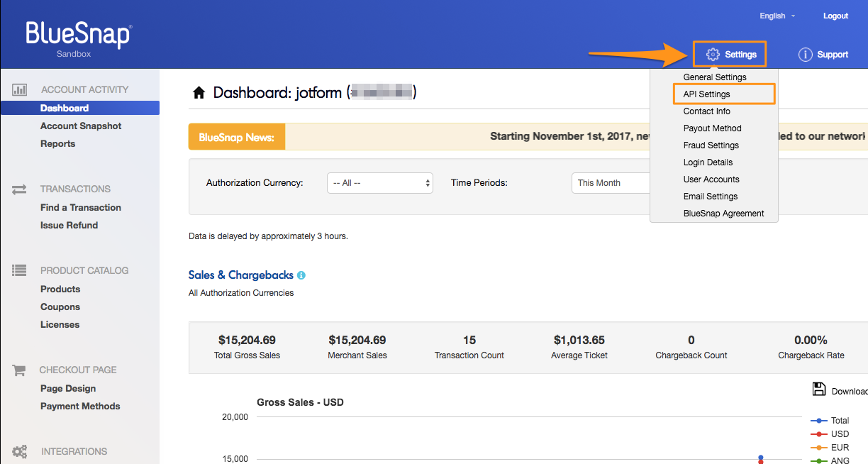Click the Chargeback Count value

(x=691, y=340)
